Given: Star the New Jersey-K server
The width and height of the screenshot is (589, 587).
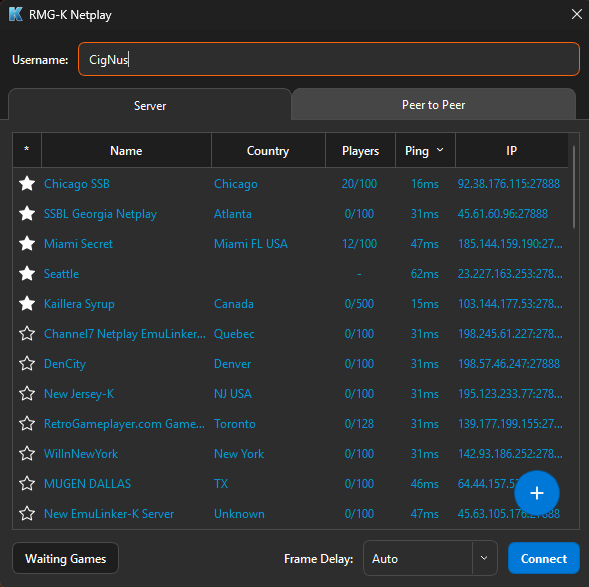Looking at the screenshot, I should 27,394.
